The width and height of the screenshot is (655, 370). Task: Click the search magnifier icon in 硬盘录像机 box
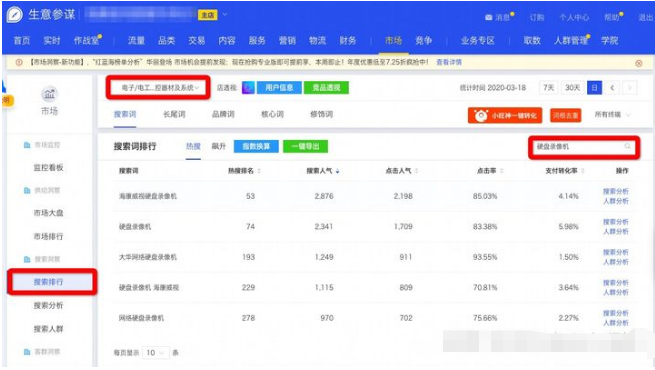(627, 146)
